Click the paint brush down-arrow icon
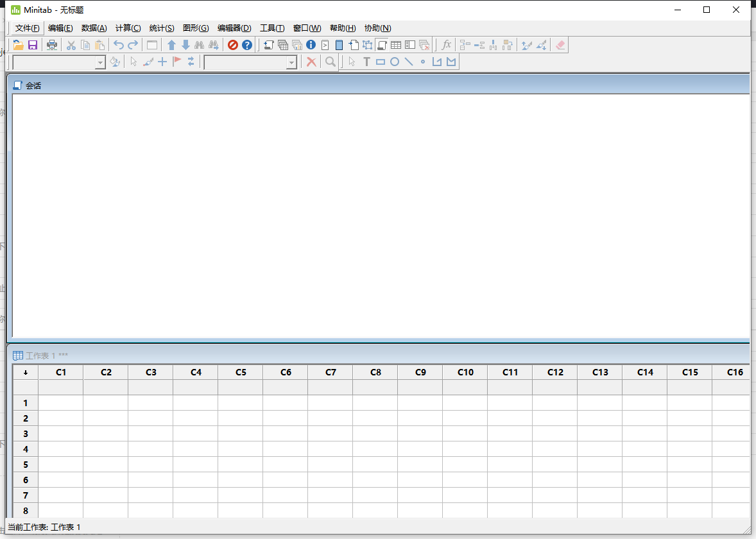756x539 pixels. coord(542,45)
